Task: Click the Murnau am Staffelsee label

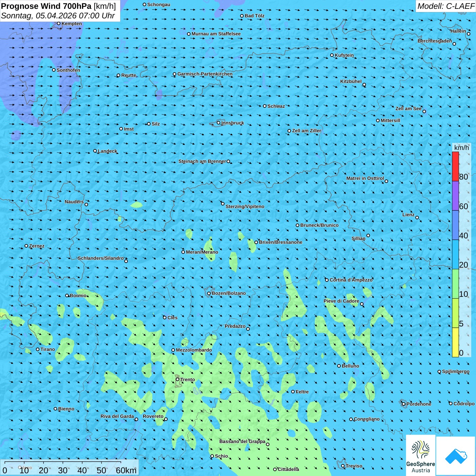Action: coord(216,34)
